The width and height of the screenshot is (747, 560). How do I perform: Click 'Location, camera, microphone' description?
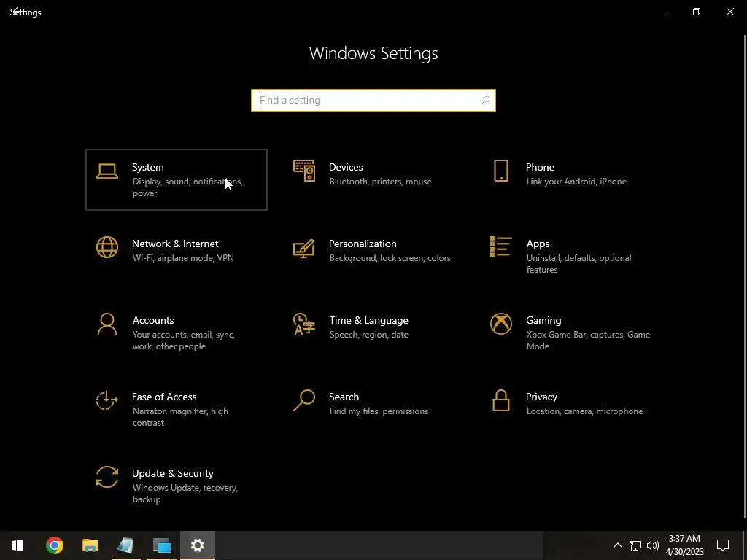point(584,411)
